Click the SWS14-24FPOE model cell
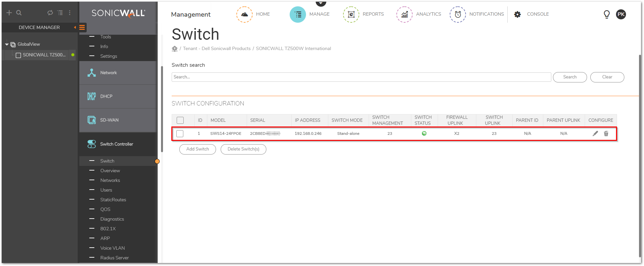 tap(226, 134)
